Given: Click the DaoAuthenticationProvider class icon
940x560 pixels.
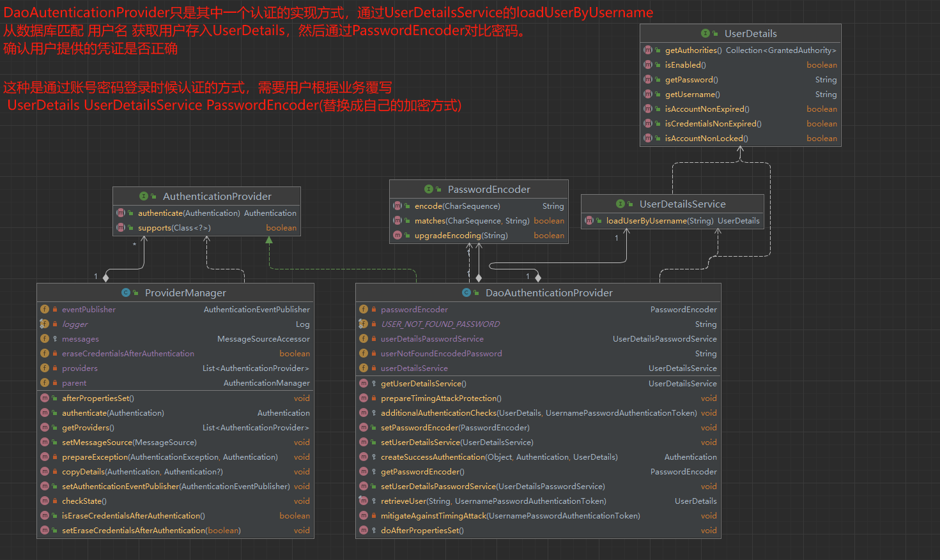Looking at the screenshot, I should pyautogui.click(x=466, y=292).
